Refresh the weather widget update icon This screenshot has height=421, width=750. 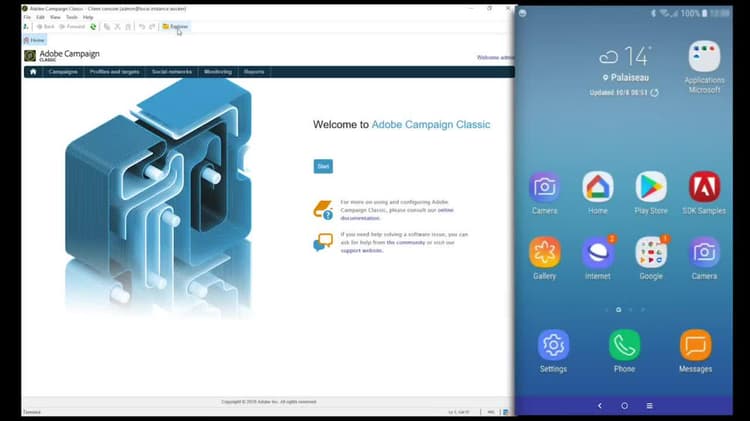654,93
